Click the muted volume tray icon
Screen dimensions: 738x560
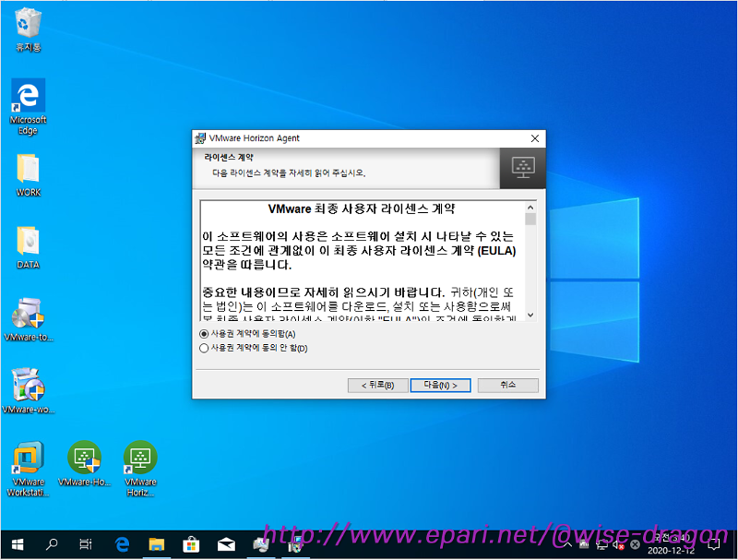coord(618,545)
